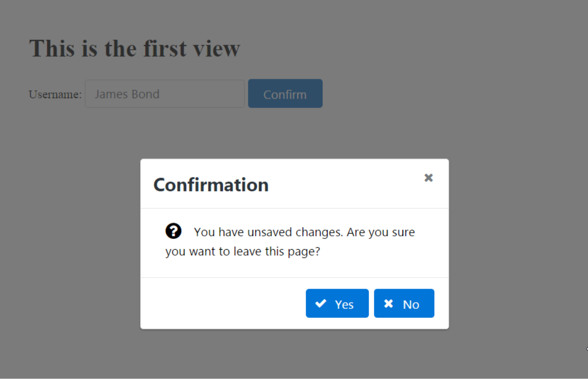Click the "you want to leave this page?" line
This screenshot has width=588, height=379.
[x=243, y=252]
